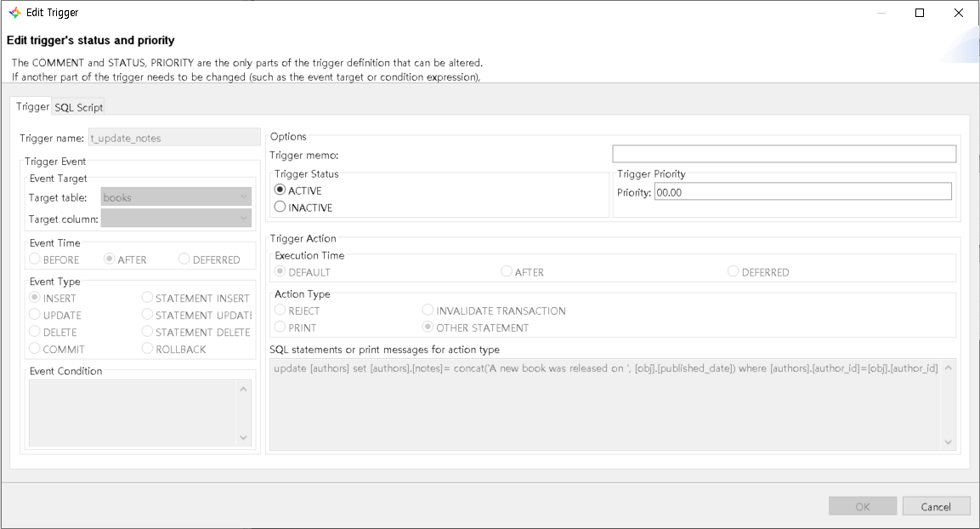Click the Priority value field
The image size is (980, 529).
[802, 192]
